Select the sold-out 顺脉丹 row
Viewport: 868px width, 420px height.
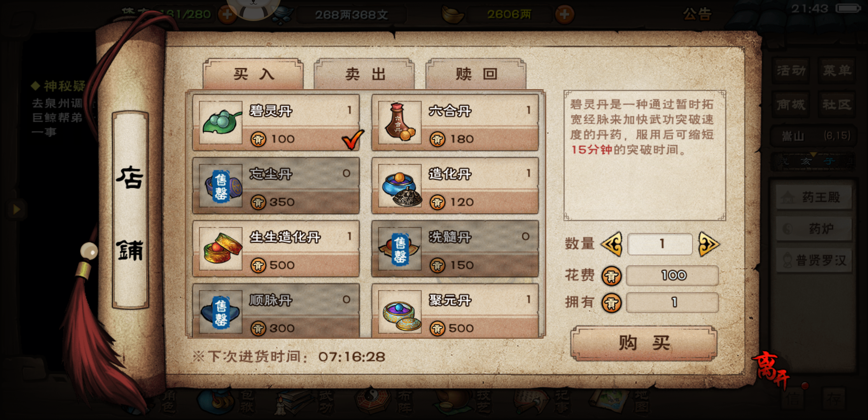tap(276, 311)
